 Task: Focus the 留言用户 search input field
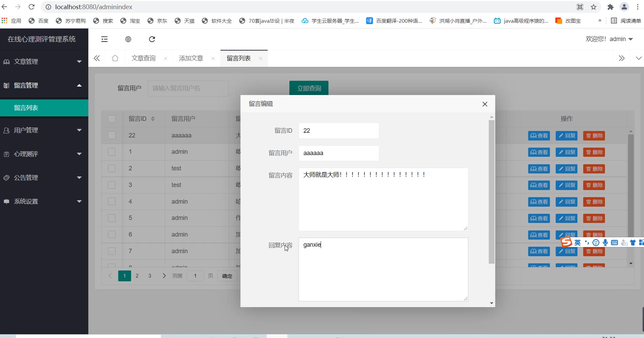coord(188,88)
